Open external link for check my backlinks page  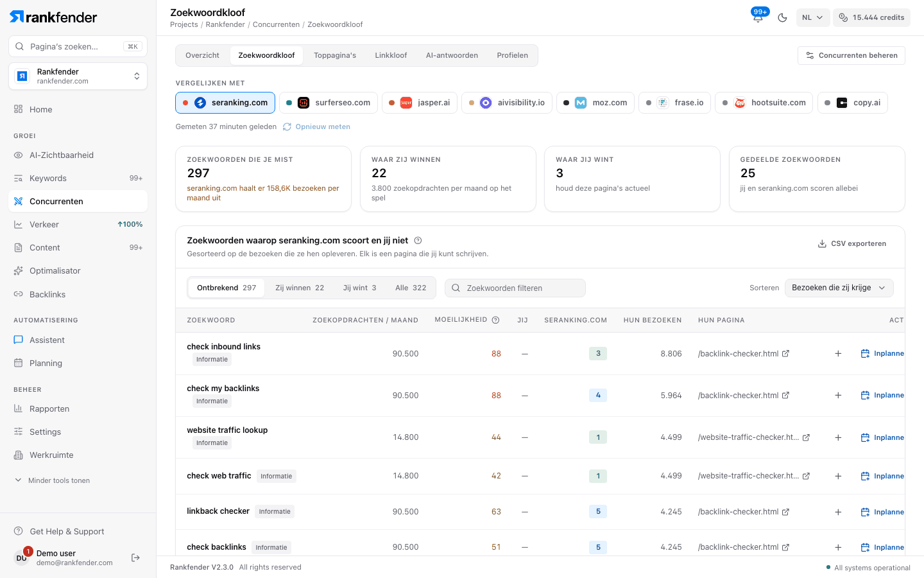click(x=785, y=395)
